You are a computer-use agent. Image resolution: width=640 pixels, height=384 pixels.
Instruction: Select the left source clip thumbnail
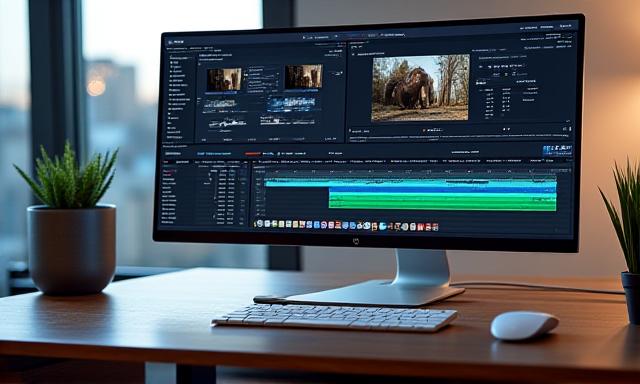224,79
